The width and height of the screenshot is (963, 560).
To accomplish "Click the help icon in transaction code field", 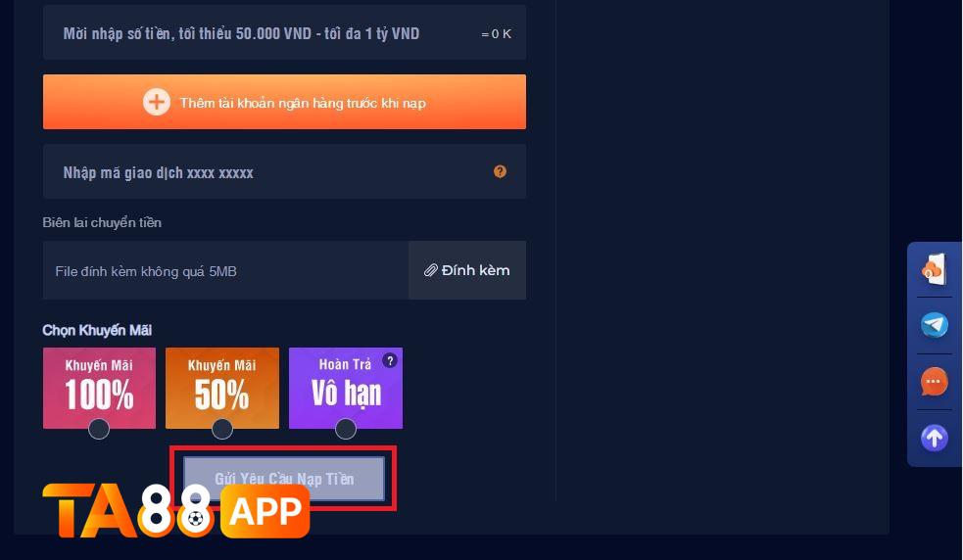I will pyautogui.click(x=500, y=172).
